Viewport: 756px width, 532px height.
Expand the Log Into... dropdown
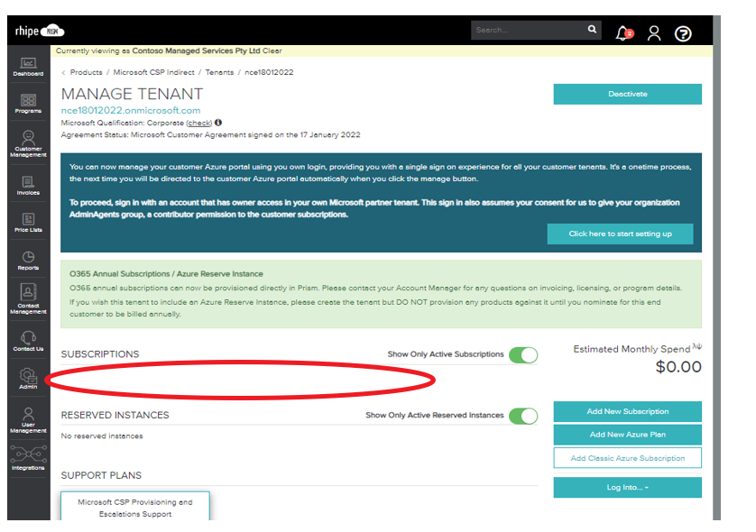tap(627, 487)
